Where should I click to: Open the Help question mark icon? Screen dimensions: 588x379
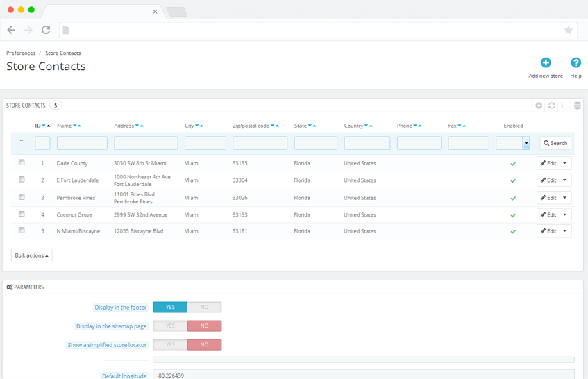[x=576, y=62]
